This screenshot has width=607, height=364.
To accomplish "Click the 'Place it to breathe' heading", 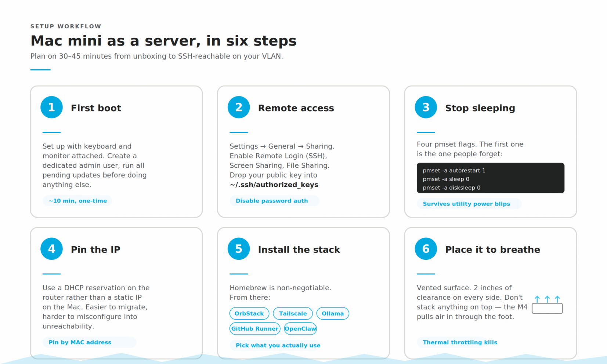I will [492, 250].
